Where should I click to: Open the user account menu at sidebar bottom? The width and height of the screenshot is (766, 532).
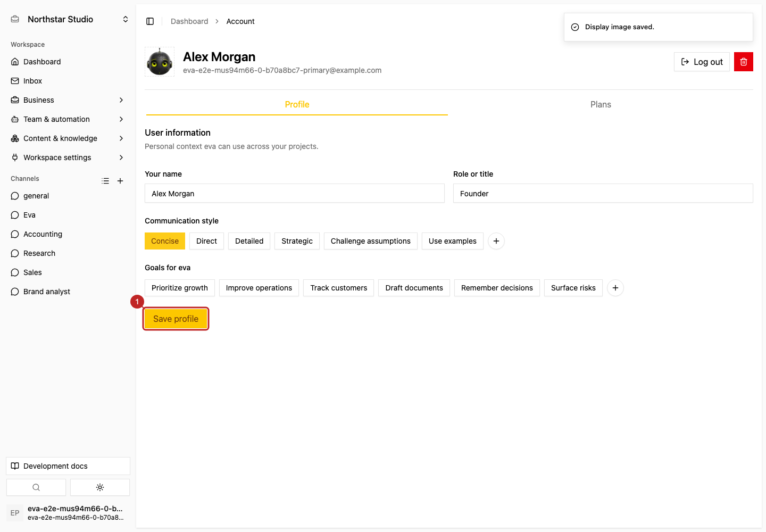coord(68,513)
